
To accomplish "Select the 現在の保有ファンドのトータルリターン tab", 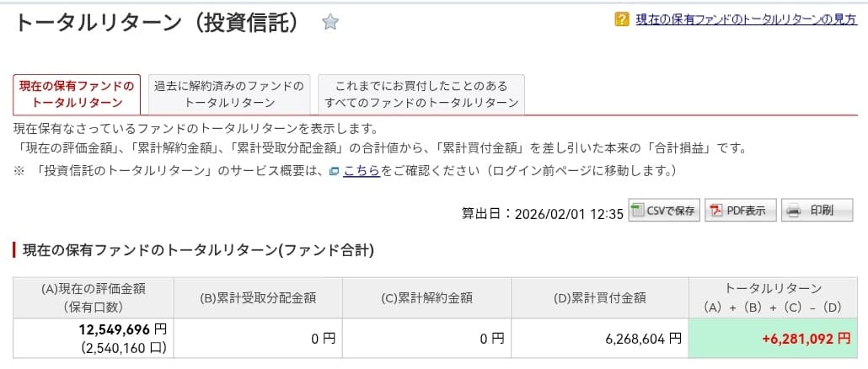I will pyautogui.click(x=77, y=94).
